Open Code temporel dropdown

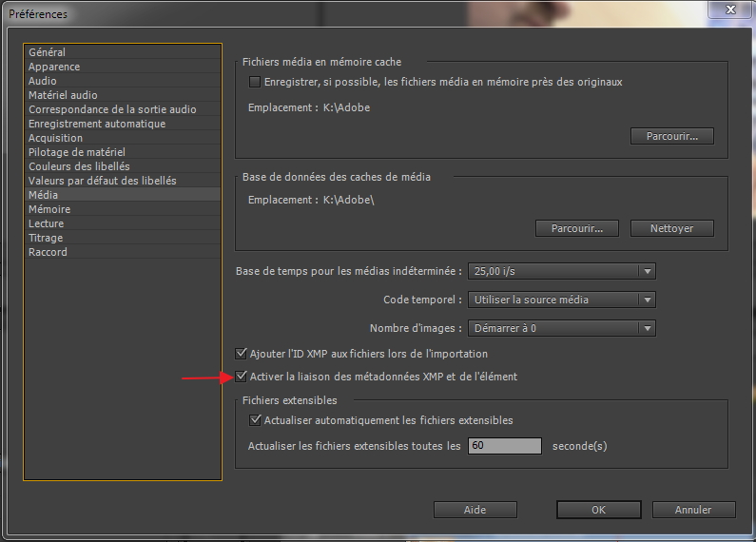[x=562, y=300]
